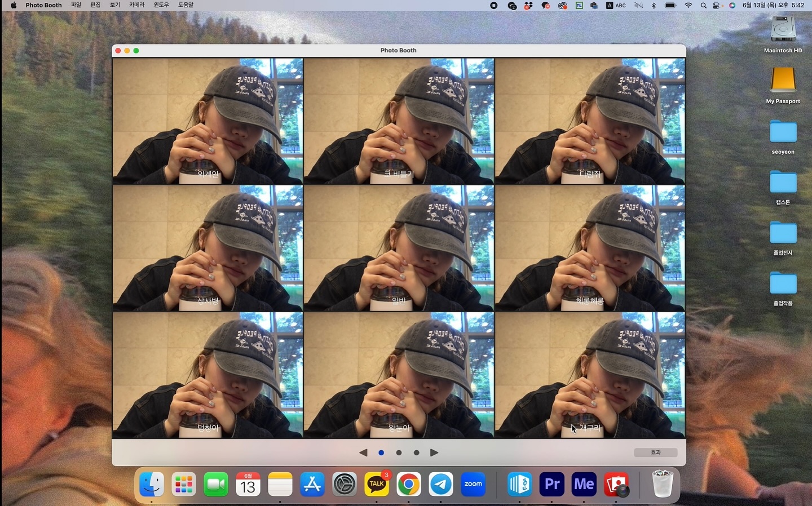Launch App Store from the Dock
The image size is (812, 506).
tap(312, 484)
